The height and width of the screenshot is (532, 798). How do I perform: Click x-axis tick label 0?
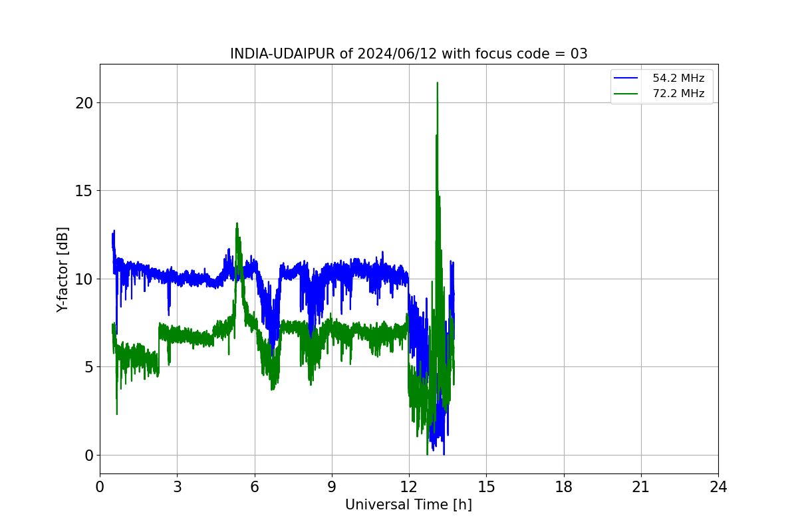click(100, 487)
